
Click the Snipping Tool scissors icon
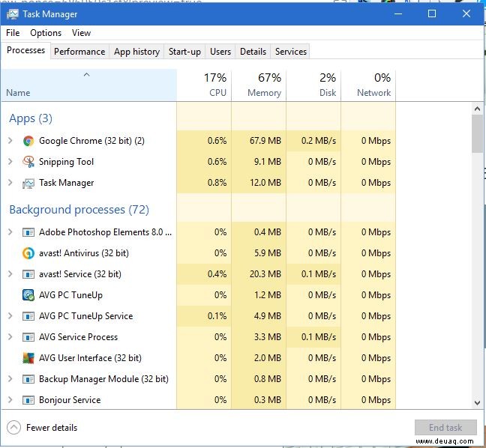(28, 162)
